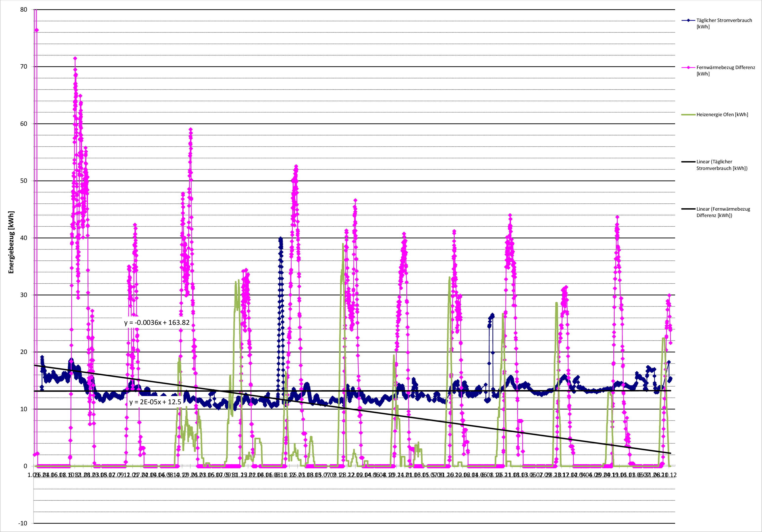This screenshot has width=762, height=532.
Task: Click the Heizenergie Ofen legend text
Action: (x=722, y=115)
